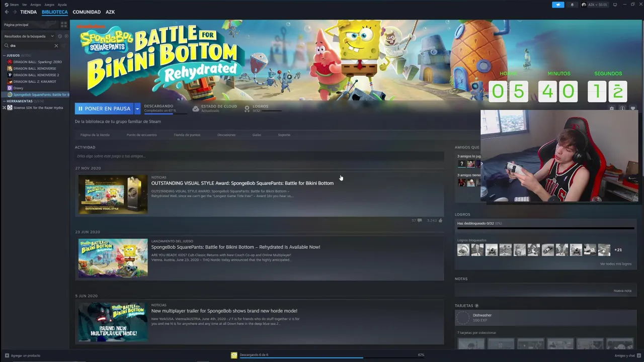Click the PONER EN PAUSA button
The height and width of the screenshot is (362, 644).
coord(104,109)
